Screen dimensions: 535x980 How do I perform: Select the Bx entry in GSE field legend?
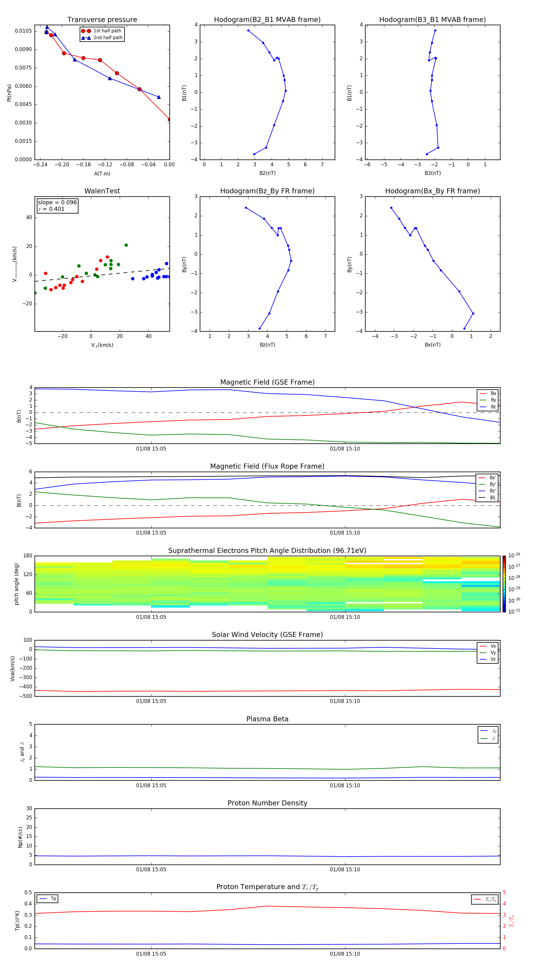[x=488, y=393]
